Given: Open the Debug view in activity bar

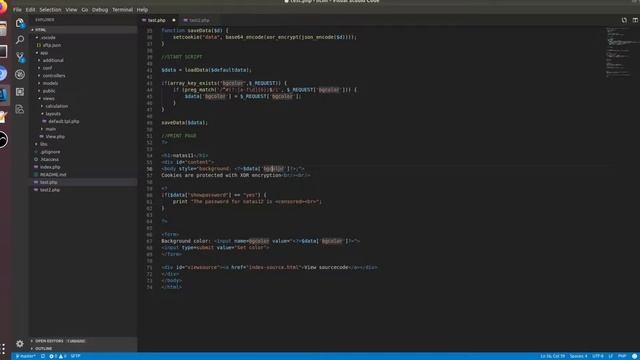Looking at the screenshot, I should coord(20,74).
